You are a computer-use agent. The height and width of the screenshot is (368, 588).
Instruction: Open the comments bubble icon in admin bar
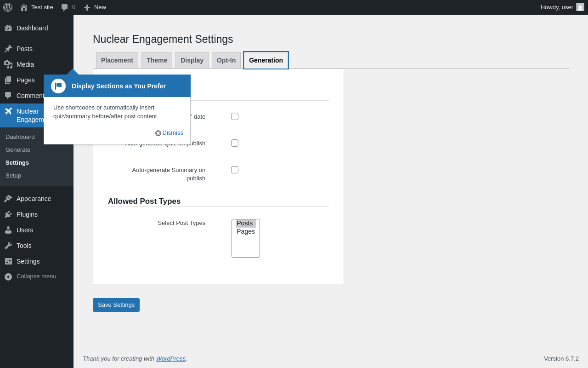(64, 7)
